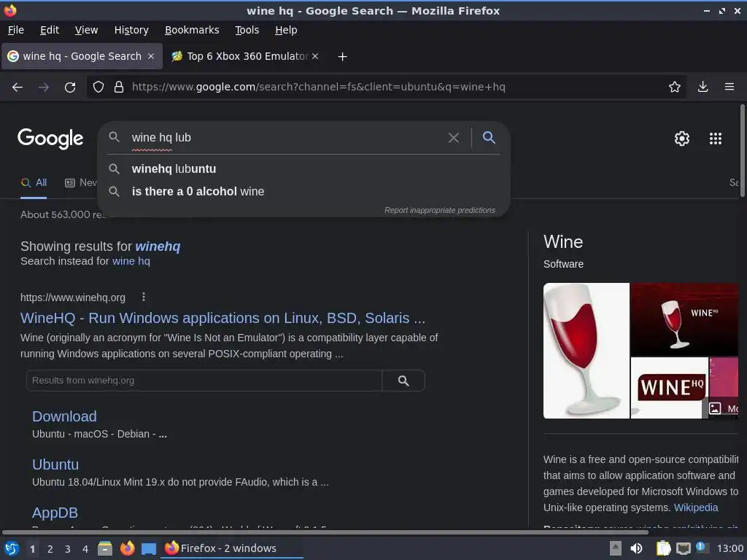Image resolution: width=747 pixels, height=560 pixels.
Task: Open the network status tray icon
Action: (x=683, y=548)
